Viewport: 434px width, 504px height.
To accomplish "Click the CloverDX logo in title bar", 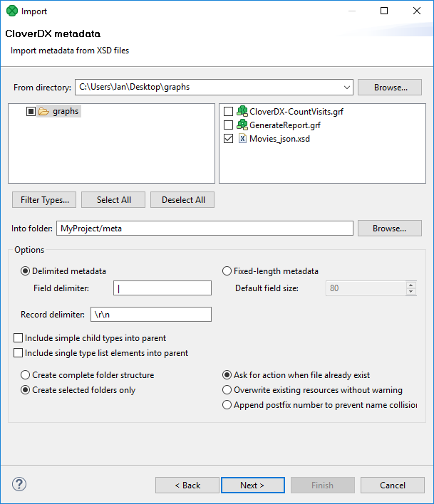I will (x=11, y=11).
